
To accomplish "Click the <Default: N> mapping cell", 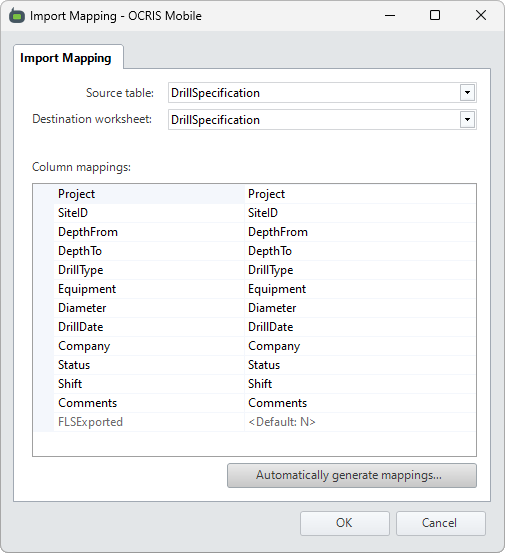I will pyautogui.click(x=360, y=422).
